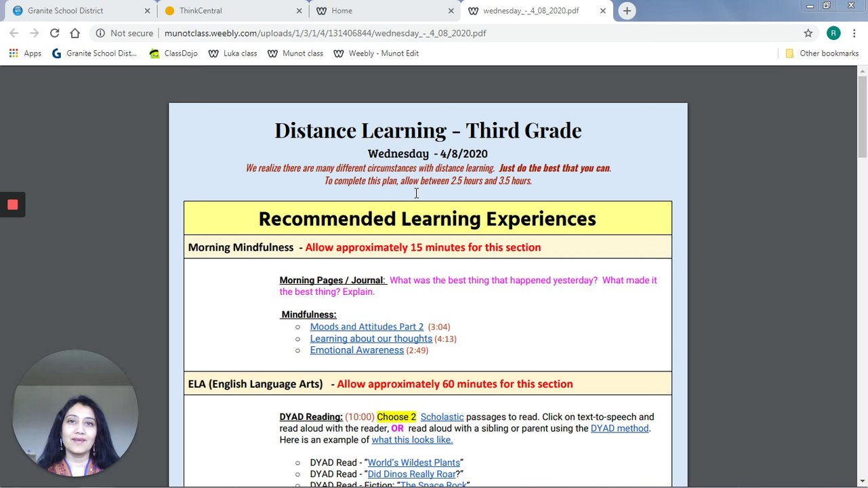Open World's Wildest Plants reading link
The height and width of the screenshot is (488, 868).
click(x=413, y=462)
